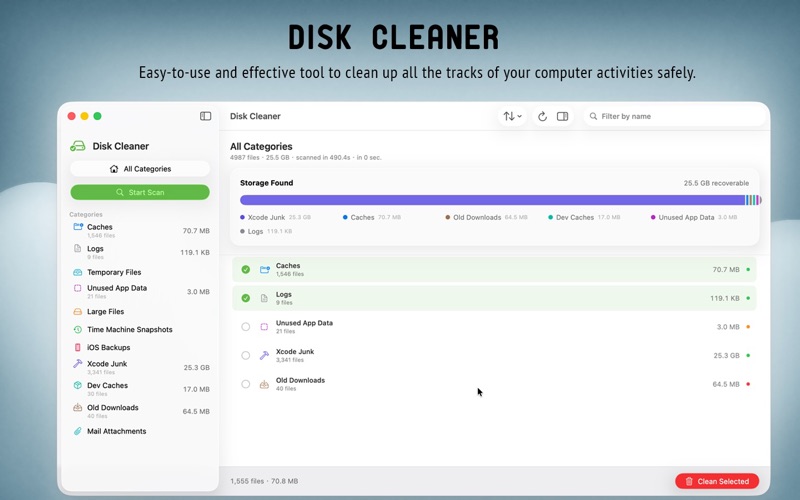Image resolution: width=800 pixels, height=500 pixels.
Task: Click the 64.5 MB size in Old Downloads list row
Action: pyautogui.click(x=726, y=384)
